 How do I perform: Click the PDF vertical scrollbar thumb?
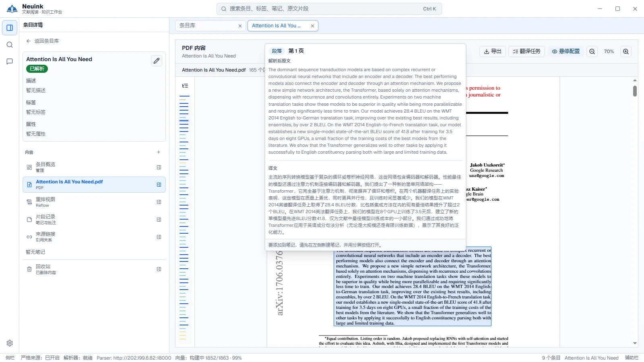tap(635, 91)
